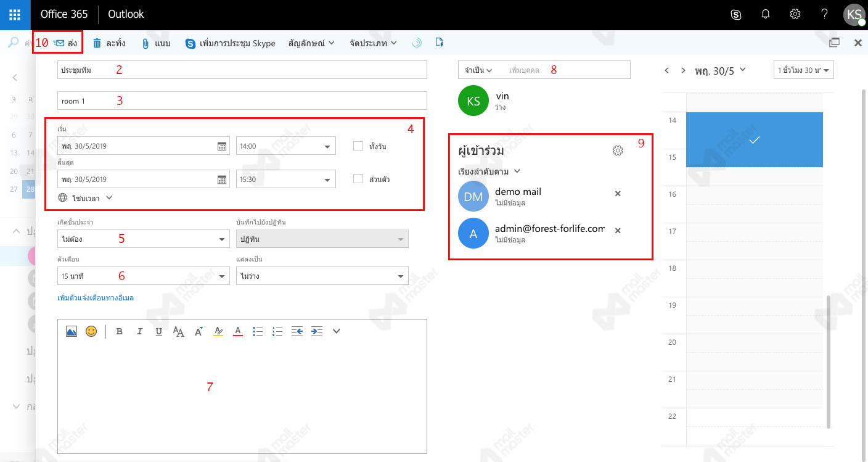Screen dimensions: 868x462
Task: Open the settings gear in header
Action: click(x=795, y=15)
